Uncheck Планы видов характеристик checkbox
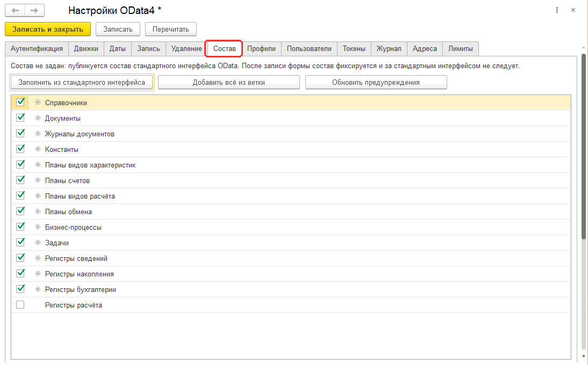The height and width of the screenshot is (365, 588). pos(20,164)
